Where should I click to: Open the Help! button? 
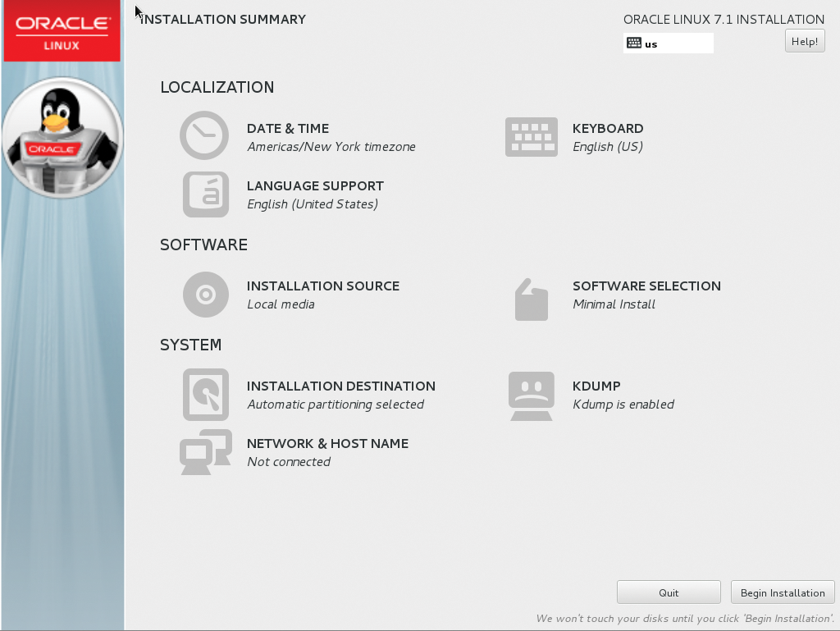click(x=805, y=41)
